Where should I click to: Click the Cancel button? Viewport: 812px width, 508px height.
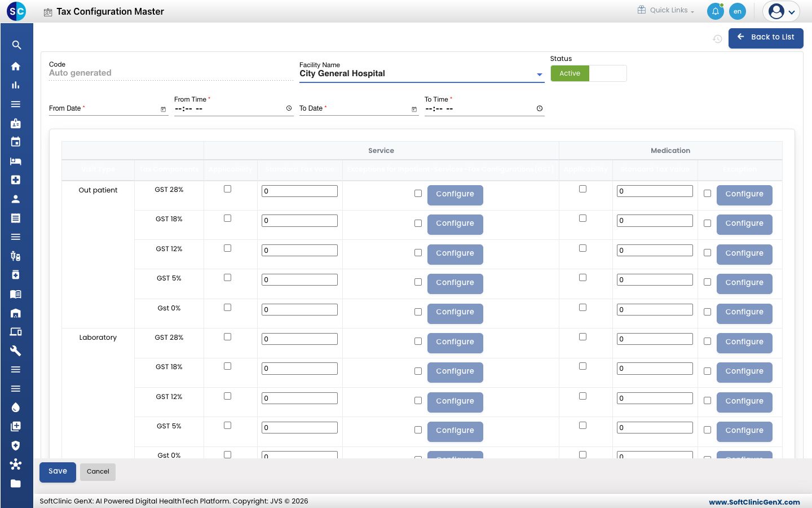pyautogui.click(x=98, y=472)
